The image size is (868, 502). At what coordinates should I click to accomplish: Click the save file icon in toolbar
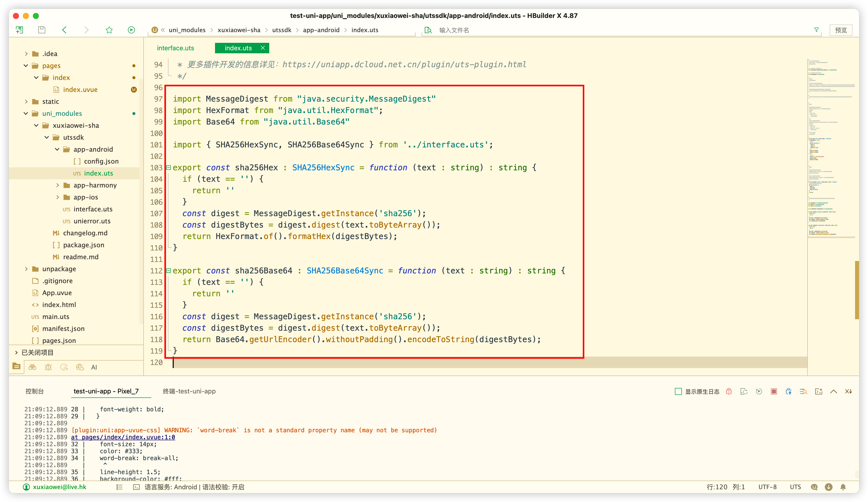coord(42,30)
